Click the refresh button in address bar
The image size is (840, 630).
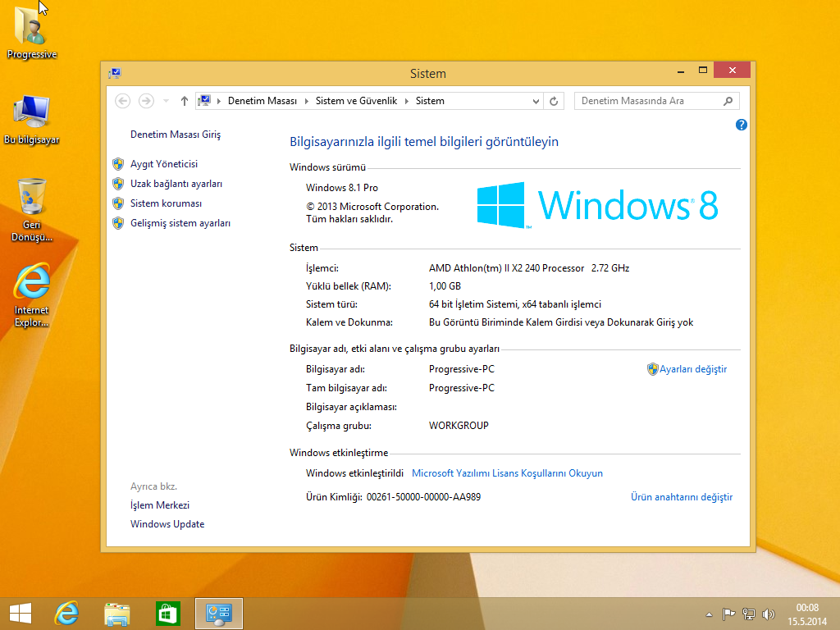point(554,101)
